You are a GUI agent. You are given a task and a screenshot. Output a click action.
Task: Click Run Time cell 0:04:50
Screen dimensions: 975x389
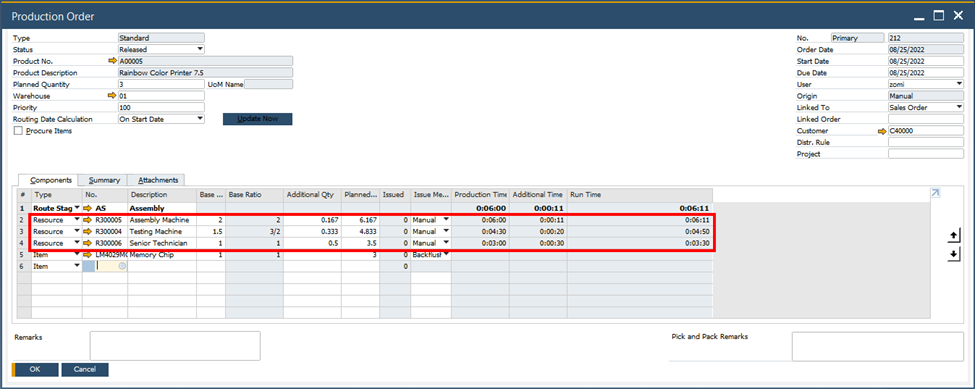[639, 231]
